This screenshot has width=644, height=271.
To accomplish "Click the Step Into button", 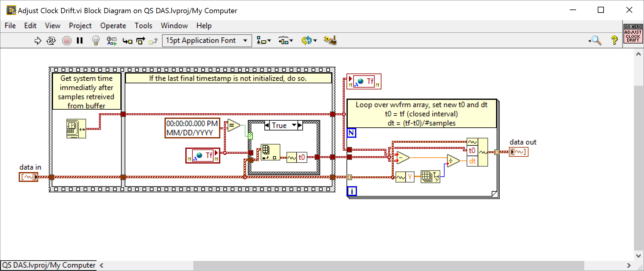I will [127, 41].
